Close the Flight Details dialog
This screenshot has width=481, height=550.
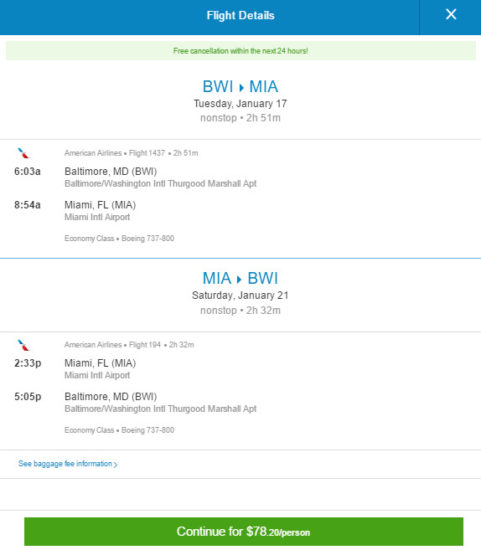[x=450, y=15]
